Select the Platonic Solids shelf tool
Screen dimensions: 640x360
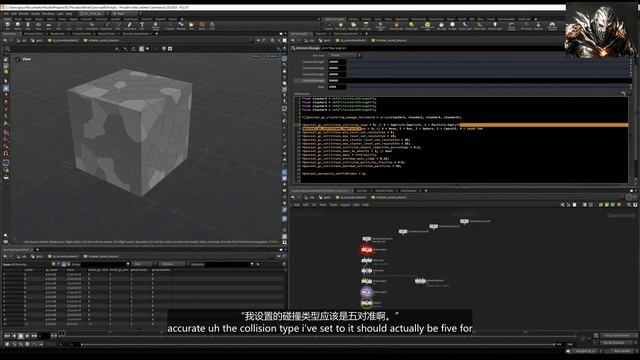[x=156, y=26]
